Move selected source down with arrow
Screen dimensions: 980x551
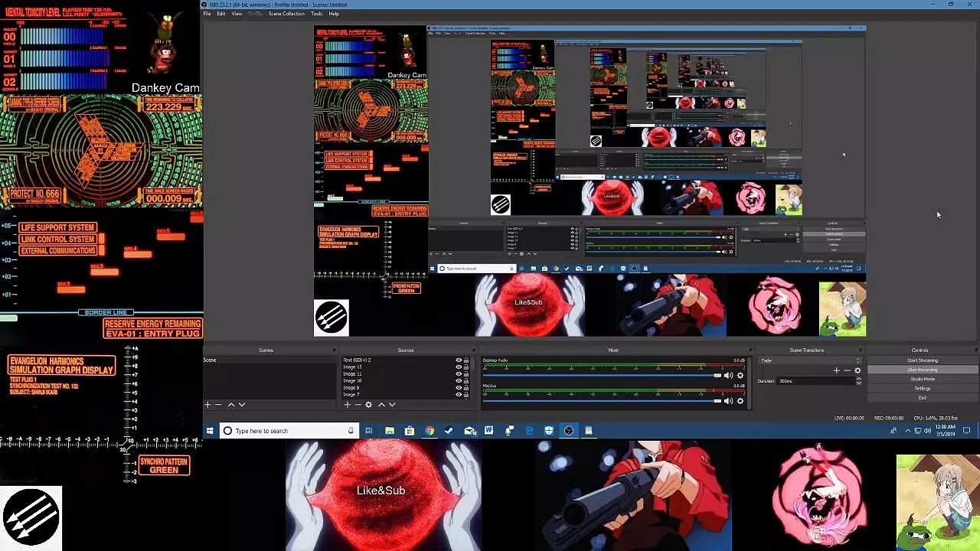392,405
